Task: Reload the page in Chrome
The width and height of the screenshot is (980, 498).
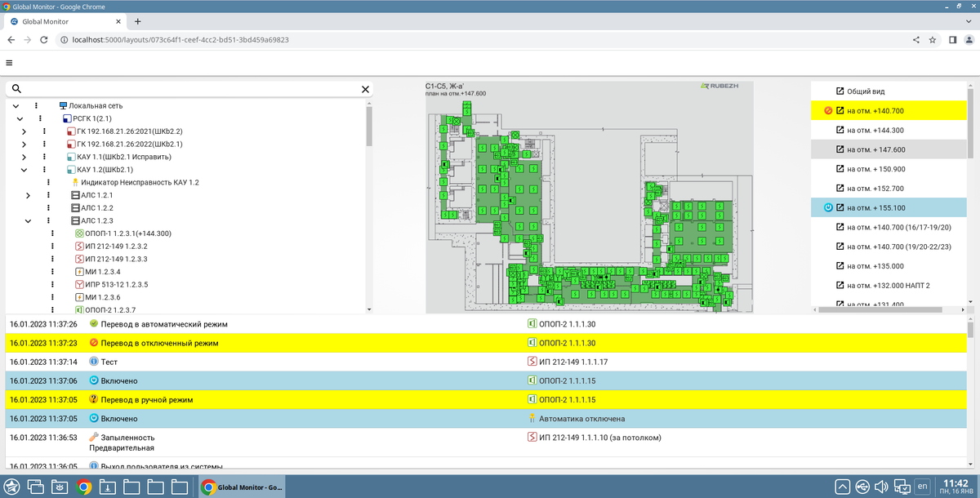Action: click(46, 39)
